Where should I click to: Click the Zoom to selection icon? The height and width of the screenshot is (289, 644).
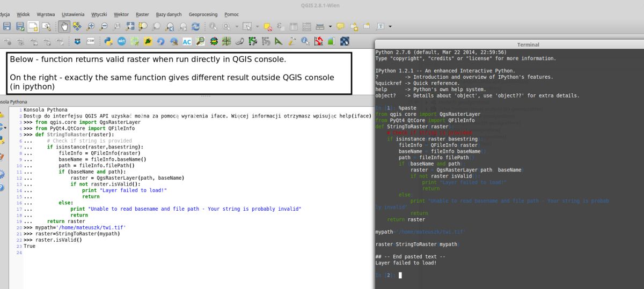click(x=142, y=26)
